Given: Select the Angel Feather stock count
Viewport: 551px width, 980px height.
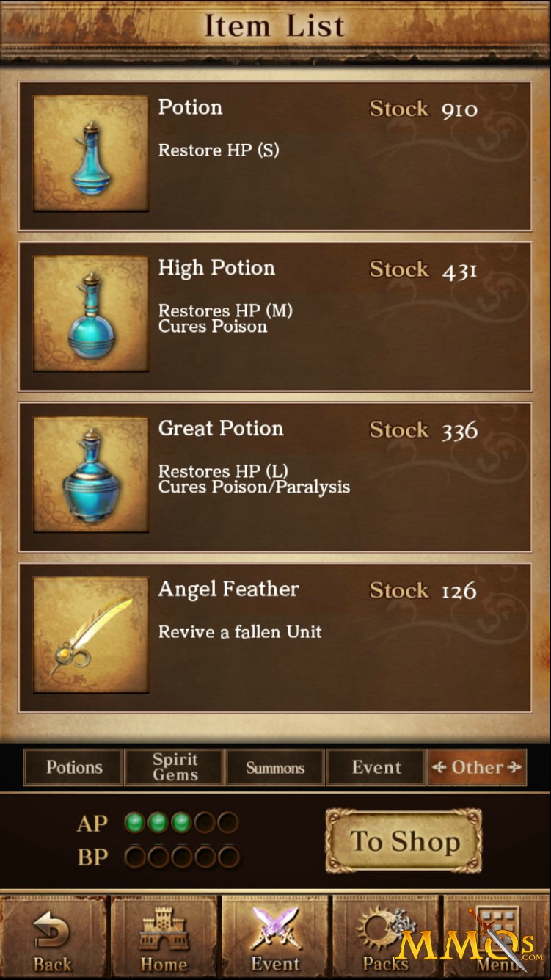Looking at the screenshot, I should (459, 591).
